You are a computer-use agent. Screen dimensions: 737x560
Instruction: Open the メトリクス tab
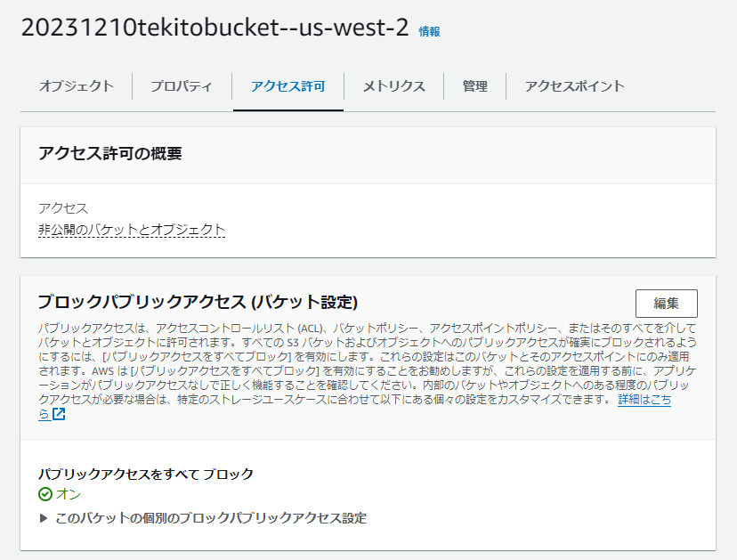click(x=394, y=86)
